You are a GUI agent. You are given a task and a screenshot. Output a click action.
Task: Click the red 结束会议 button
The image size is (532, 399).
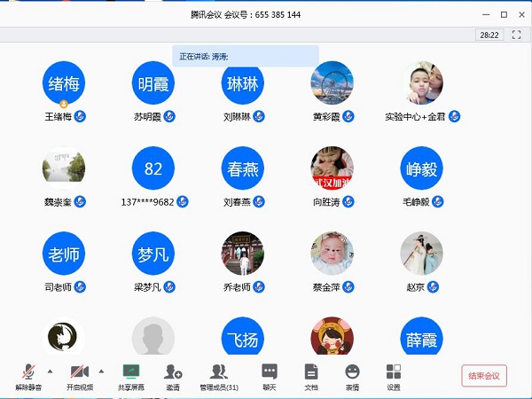pos(484,375)
